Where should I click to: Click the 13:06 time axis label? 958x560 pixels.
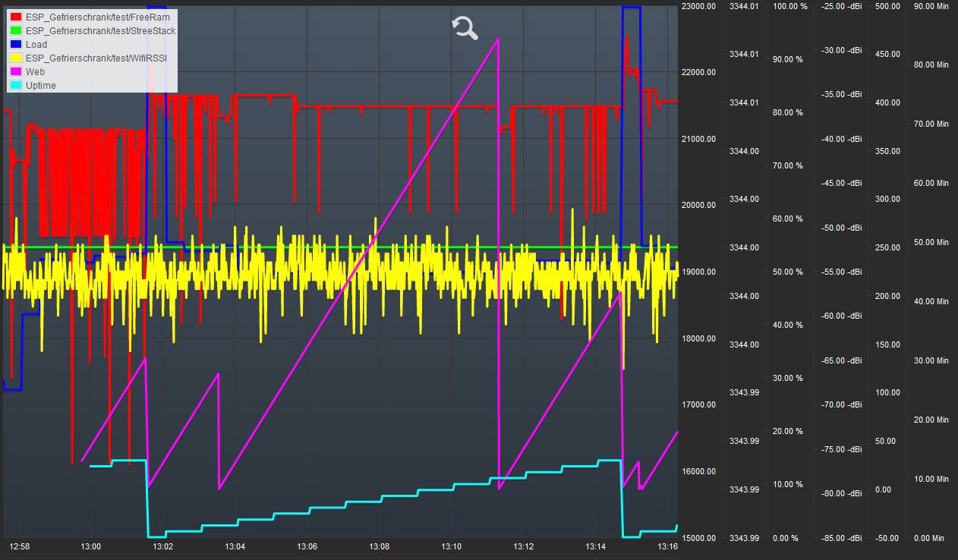click(x=307, y=546)
